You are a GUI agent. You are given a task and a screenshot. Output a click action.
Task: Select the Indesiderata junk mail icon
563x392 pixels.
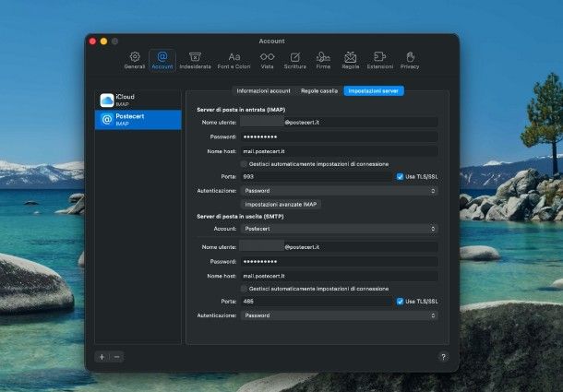point(195,60)
